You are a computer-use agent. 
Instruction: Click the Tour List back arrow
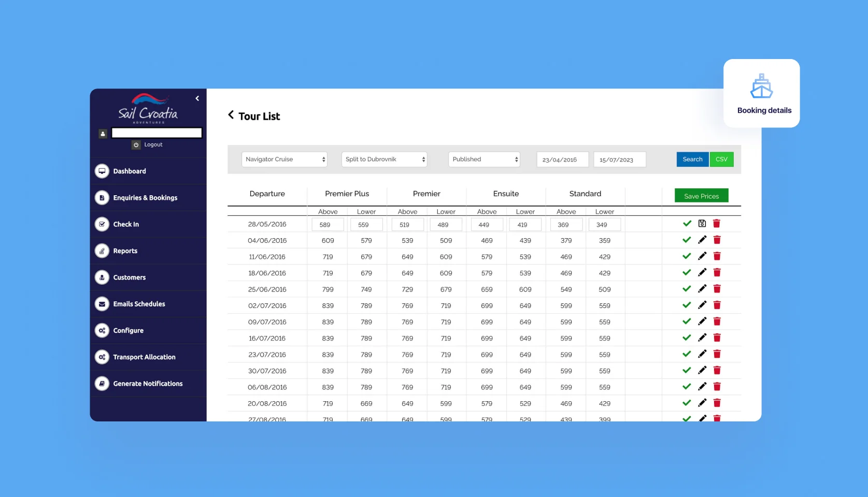[231, 115]
